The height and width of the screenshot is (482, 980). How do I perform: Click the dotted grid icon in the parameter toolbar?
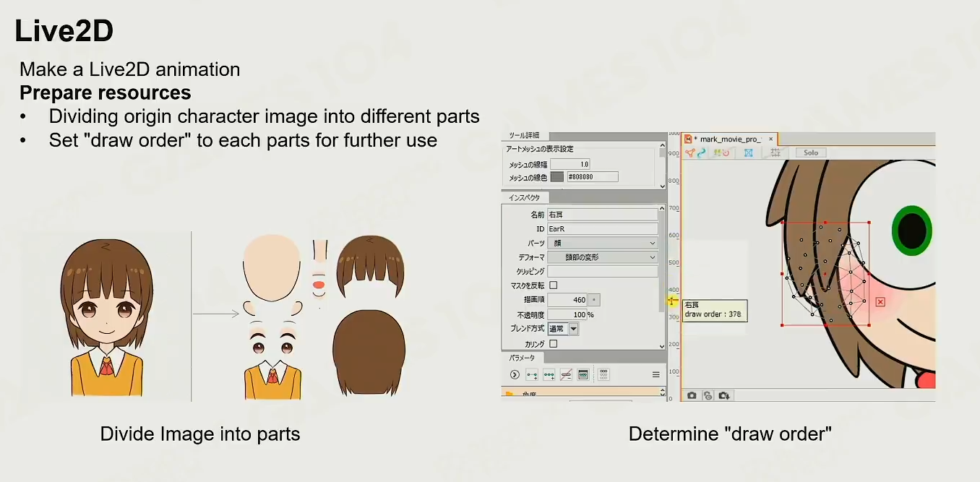(604, 374)
